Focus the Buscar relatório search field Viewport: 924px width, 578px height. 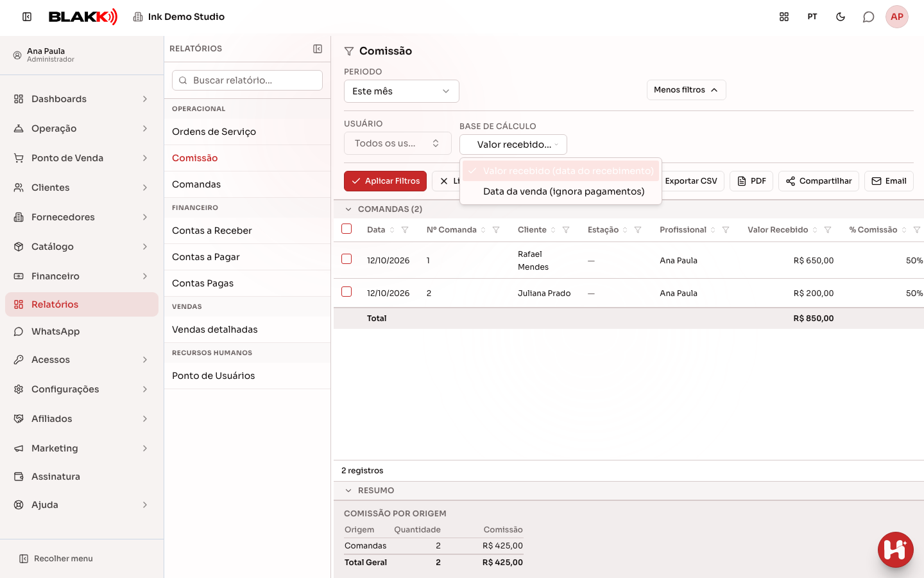[247, 80]
